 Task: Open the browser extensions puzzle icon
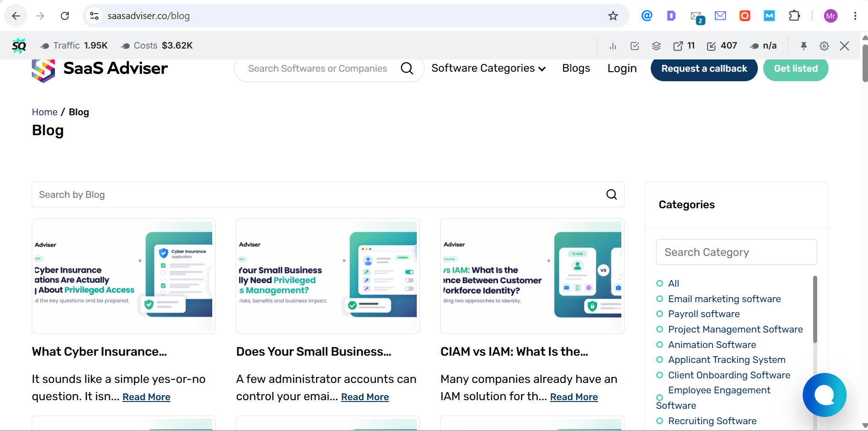[x=794, y=16]
